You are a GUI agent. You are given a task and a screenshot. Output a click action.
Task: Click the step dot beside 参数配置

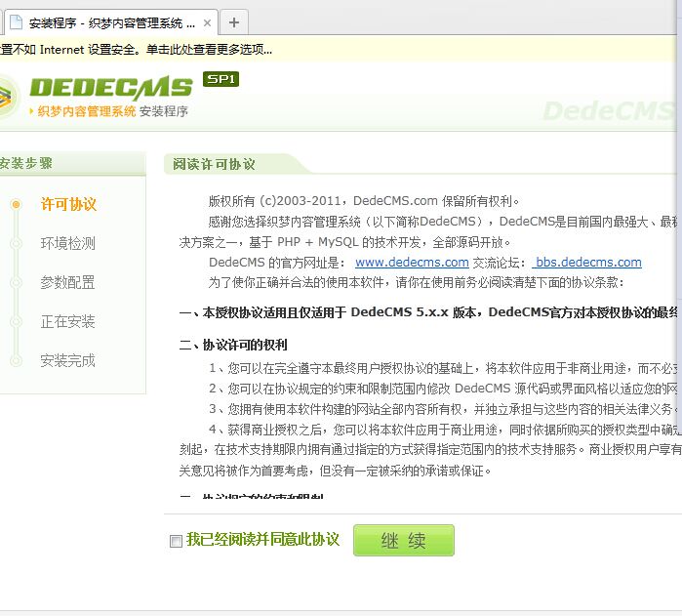[x=15, y=283]
